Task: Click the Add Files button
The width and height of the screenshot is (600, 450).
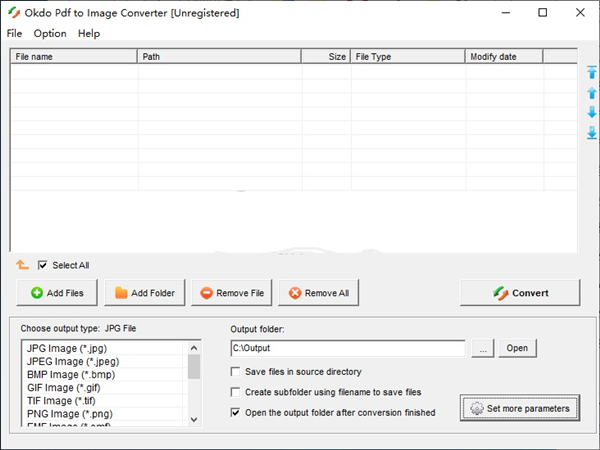Action: [57, 293]
